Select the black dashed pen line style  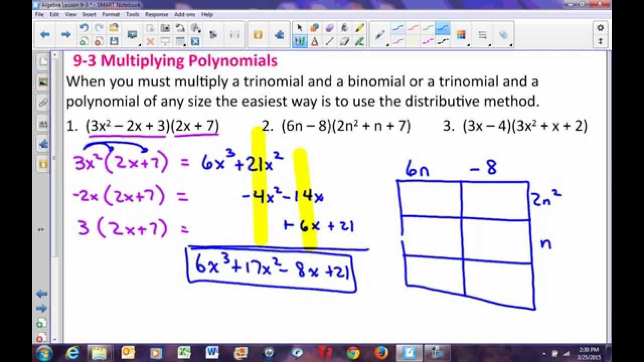(443, 42)
